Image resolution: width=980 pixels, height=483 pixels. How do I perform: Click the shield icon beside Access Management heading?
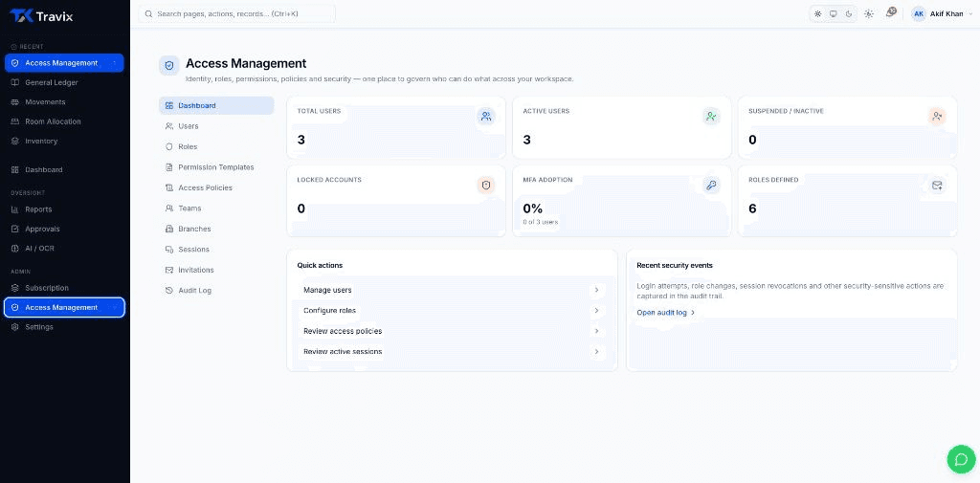point(168,66)
